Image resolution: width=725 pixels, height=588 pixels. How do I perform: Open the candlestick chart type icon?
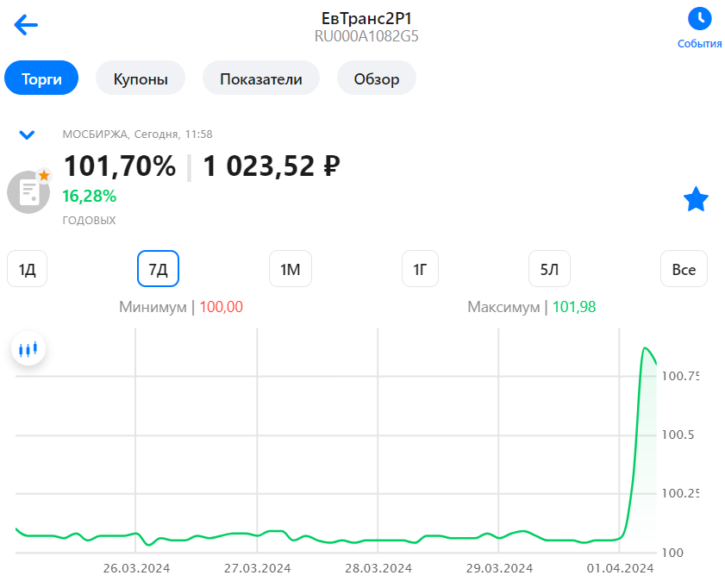coord(28,349)
